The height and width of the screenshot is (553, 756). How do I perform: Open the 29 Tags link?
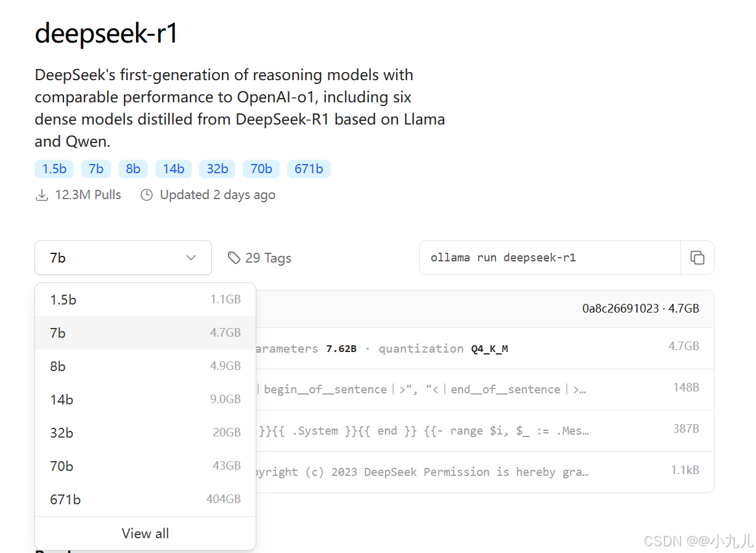[259, 258]
